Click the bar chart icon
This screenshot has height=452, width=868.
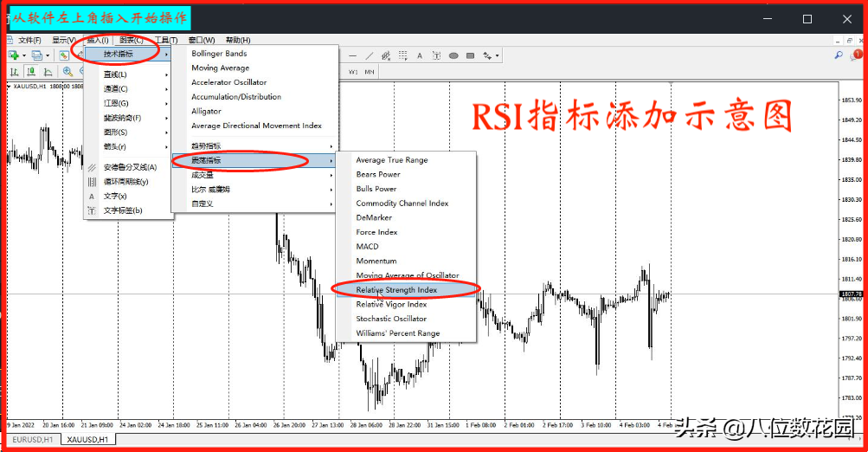click(14, 72)
